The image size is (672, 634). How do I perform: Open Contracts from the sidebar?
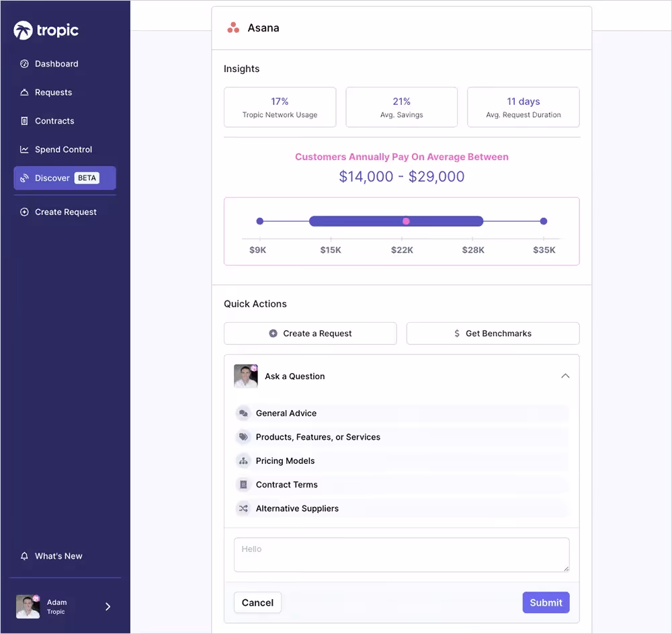coord(65,121)
